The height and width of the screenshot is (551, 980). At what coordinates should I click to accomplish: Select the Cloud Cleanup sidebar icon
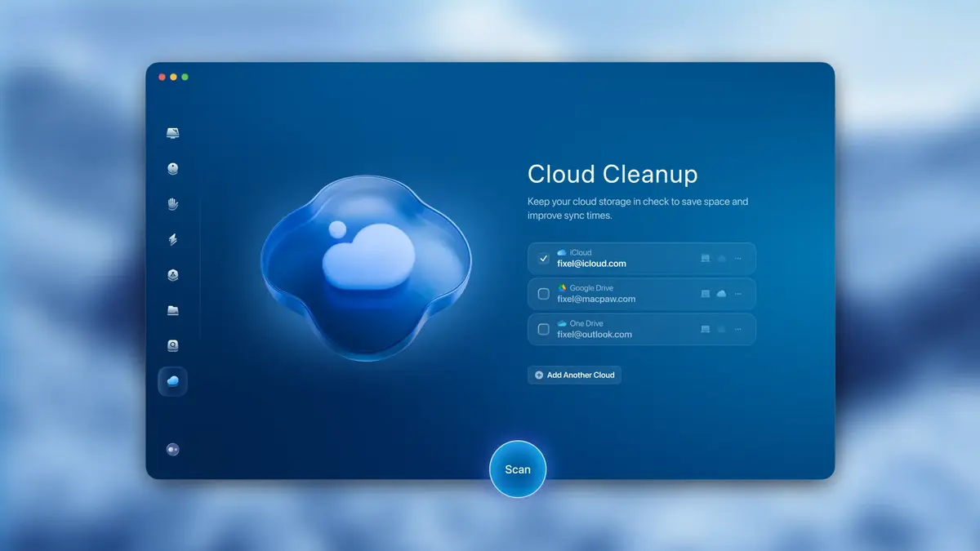pos(172,381)
